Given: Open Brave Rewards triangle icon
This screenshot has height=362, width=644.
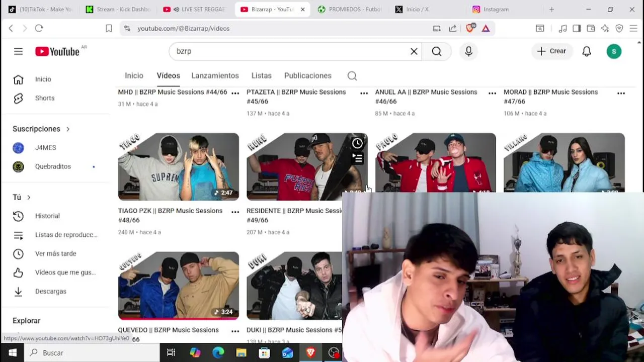Looking at the screenshot, I should 486,29.
